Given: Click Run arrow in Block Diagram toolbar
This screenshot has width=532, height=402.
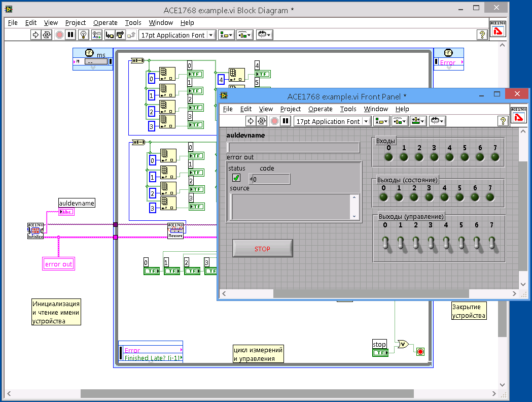Looking at the screenshot, I should [x=36, y=35].
